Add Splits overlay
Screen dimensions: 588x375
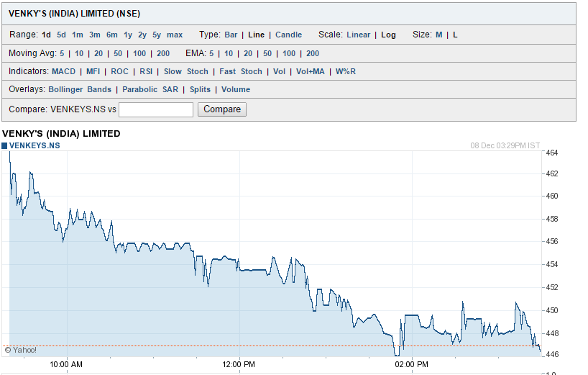click(201, 90)
